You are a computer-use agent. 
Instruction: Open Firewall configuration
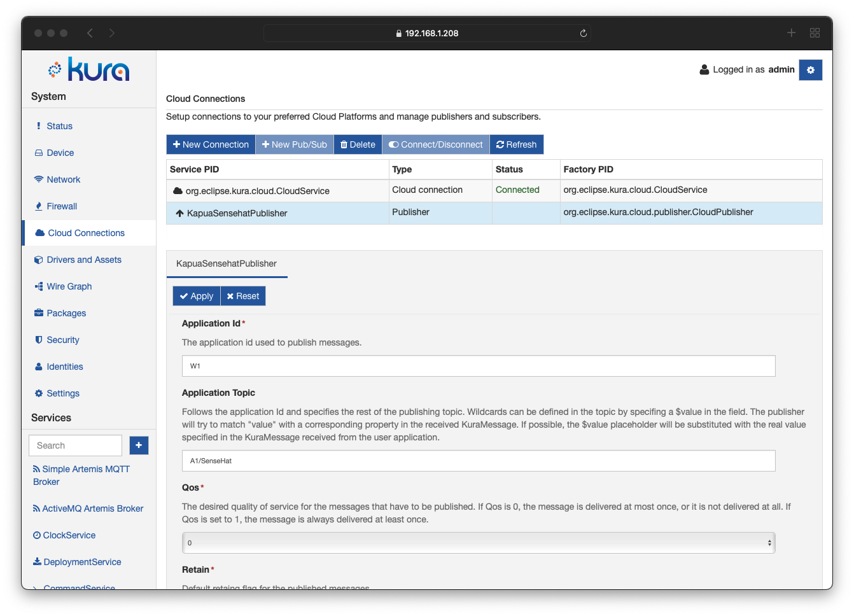[x=62, y=206]
